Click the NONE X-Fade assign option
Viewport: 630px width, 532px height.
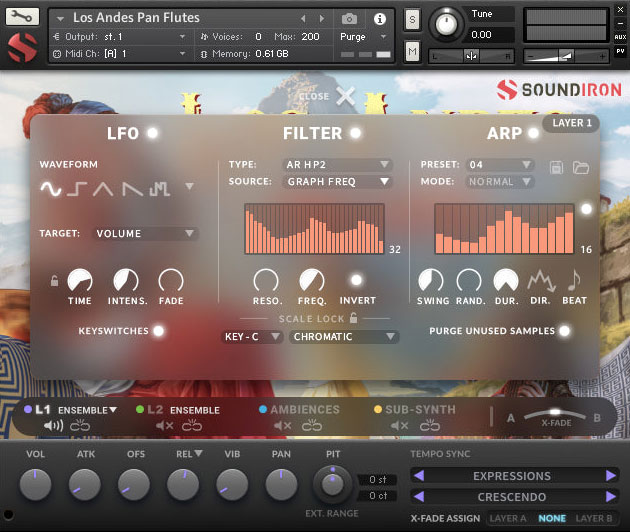point(552,518)
